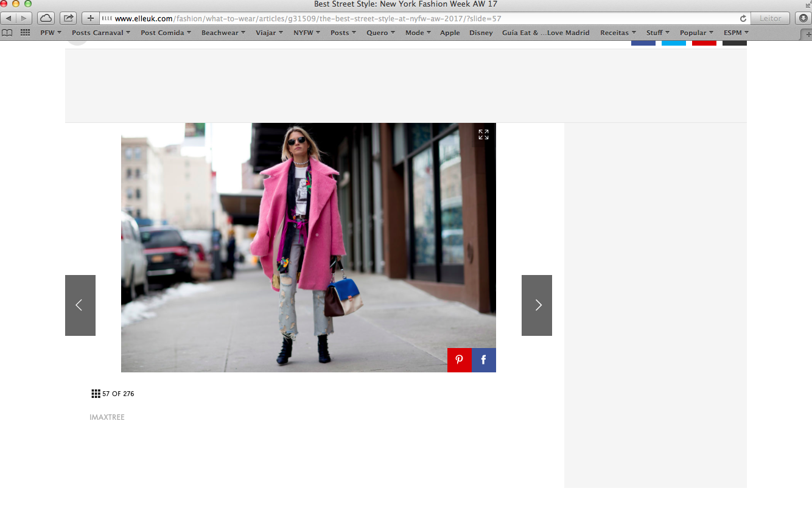Click the browser back arrow button
The width and height of the screenshot is (812, 505).
(9, 18)
